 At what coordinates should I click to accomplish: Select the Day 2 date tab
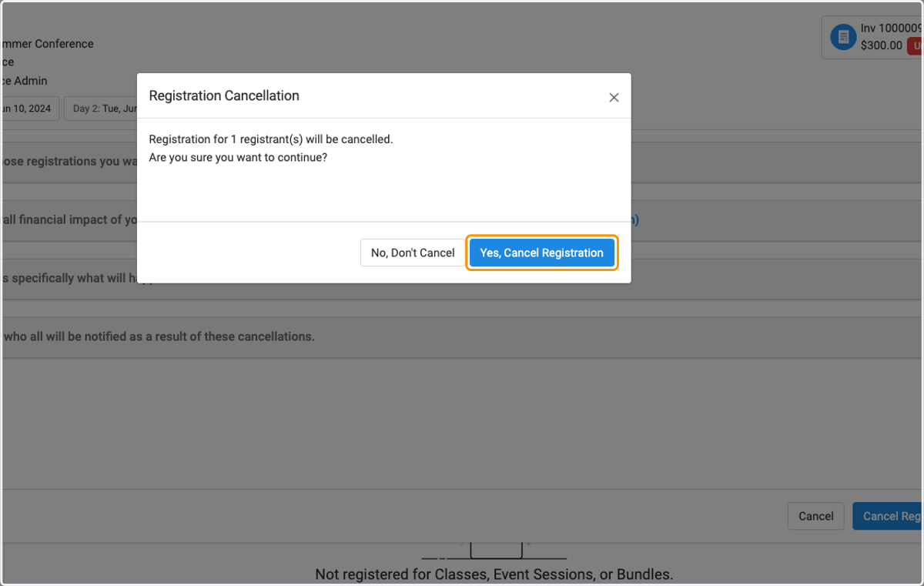pos(101,109)
